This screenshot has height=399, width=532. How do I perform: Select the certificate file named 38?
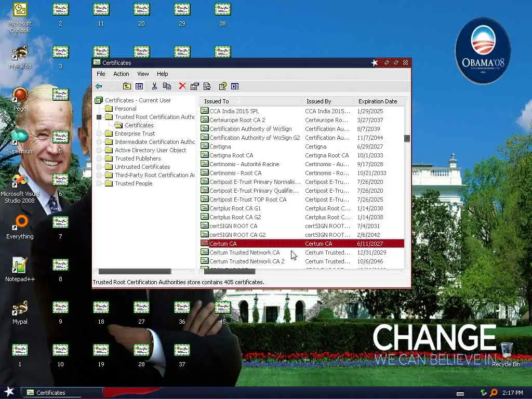tap(222, 14)
